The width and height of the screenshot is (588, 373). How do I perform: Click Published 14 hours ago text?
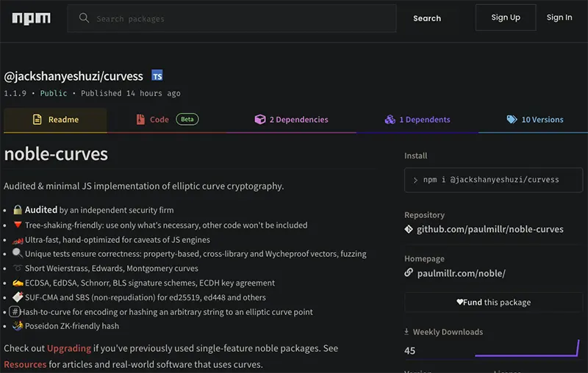click(x=131, y=94)
